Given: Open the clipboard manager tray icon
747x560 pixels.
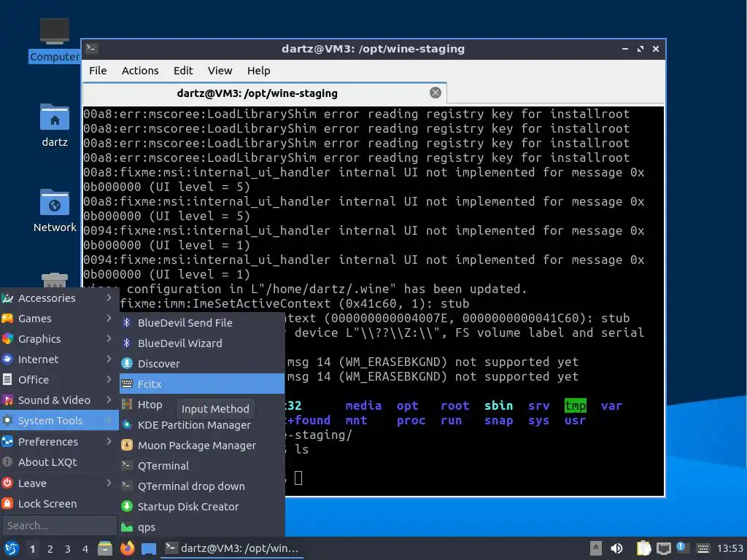Looking at the screenshot, I should point(643,548).
